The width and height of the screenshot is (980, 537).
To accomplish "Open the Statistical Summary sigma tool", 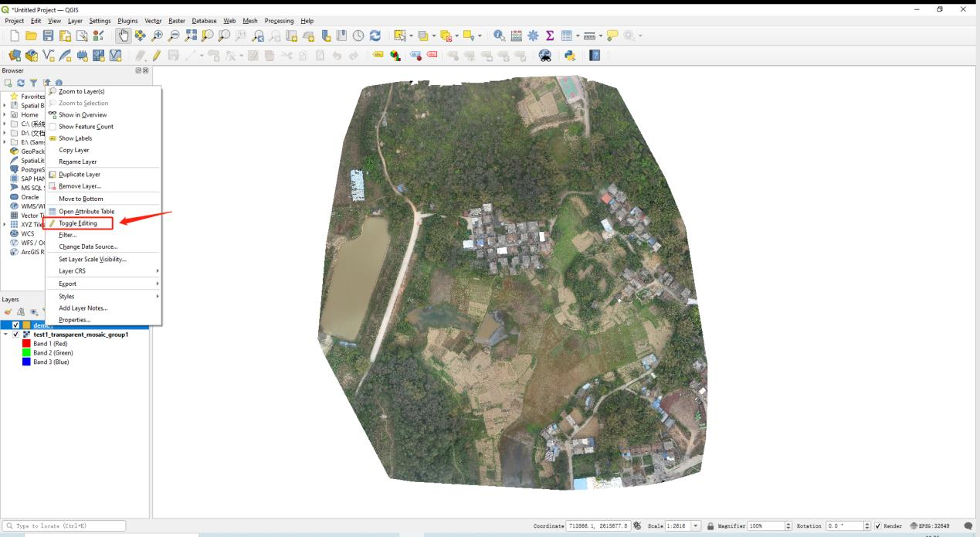I will (550, 36).
